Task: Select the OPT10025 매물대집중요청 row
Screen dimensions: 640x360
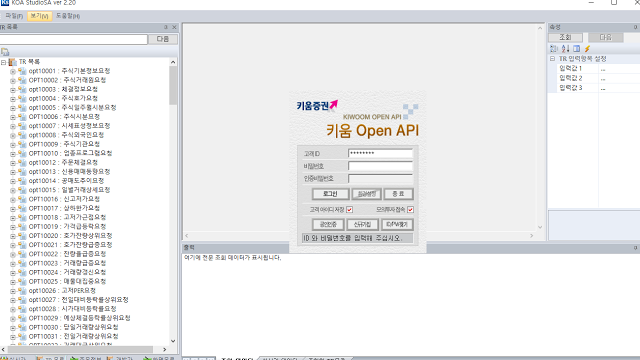Action: click(67, 282)
